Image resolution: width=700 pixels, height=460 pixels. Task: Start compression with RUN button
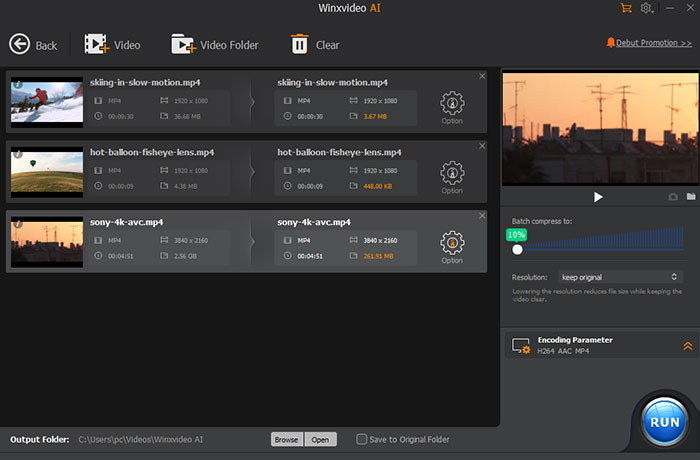tap(665, 422)
